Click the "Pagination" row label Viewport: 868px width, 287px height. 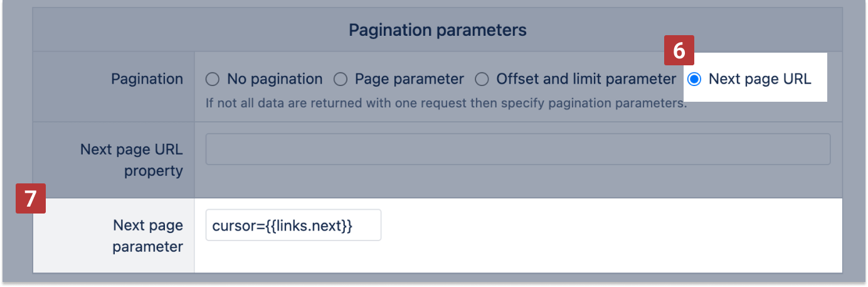coord(147,79)
